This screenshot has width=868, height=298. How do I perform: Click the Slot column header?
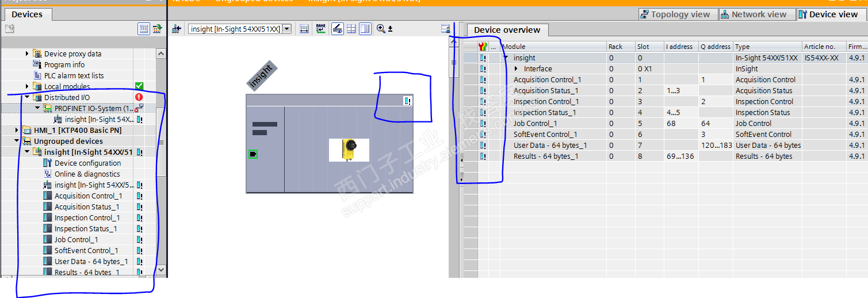tap(649, 47)
